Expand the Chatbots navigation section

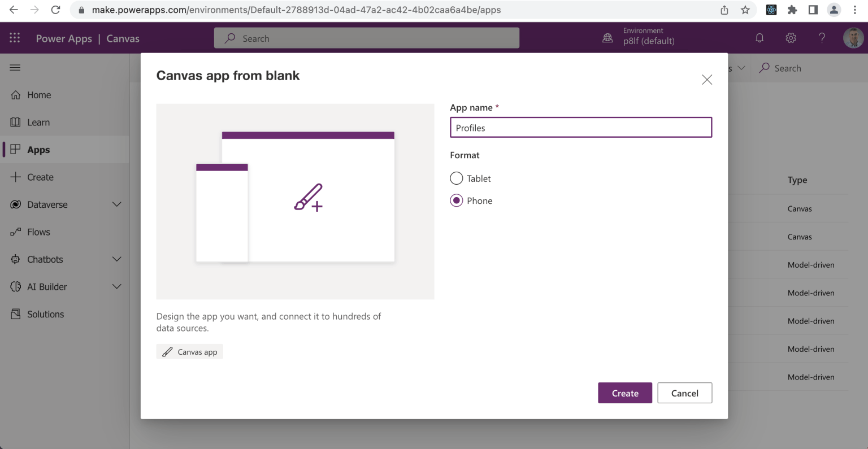pos(117,259)
